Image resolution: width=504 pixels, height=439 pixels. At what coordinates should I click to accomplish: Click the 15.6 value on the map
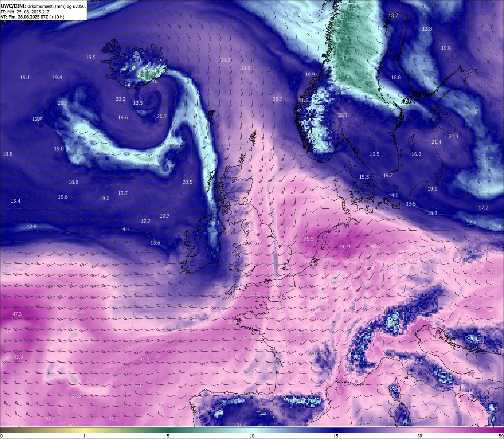[63, 197]
